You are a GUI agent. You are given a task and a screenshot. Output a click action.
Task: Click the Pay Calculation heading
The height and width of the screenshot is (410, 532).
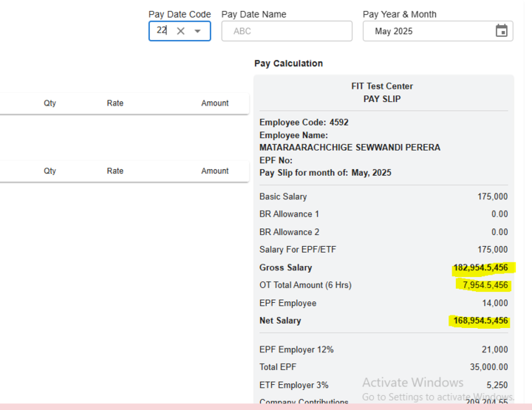point(288,64)
